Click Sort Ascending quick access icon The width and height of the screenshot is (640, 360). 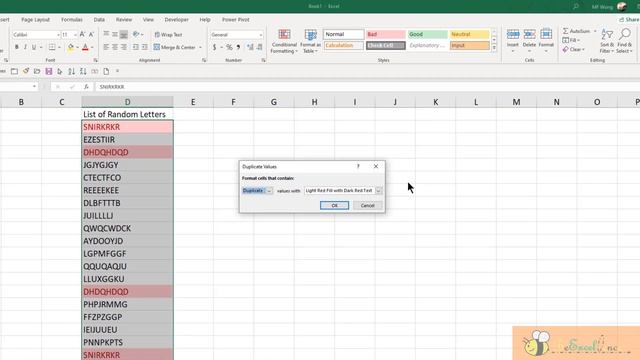(x=71, y=71)
